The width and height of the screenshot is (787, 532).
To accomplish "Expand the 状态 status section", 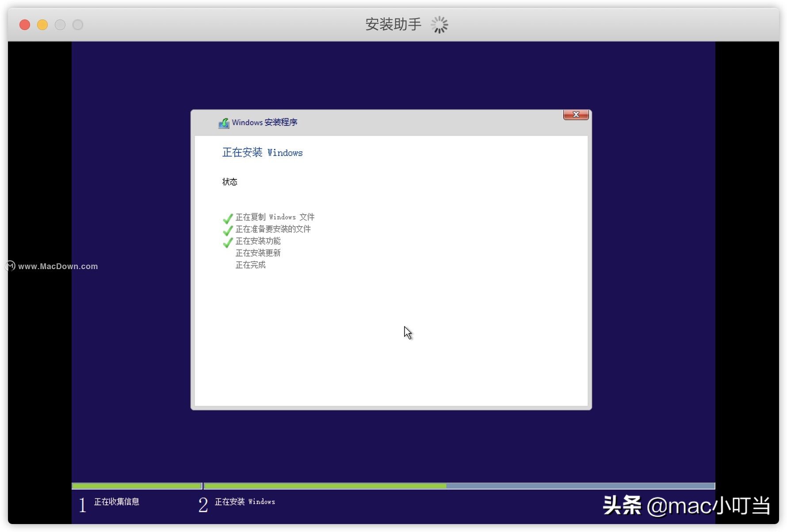I will point(229,182).
